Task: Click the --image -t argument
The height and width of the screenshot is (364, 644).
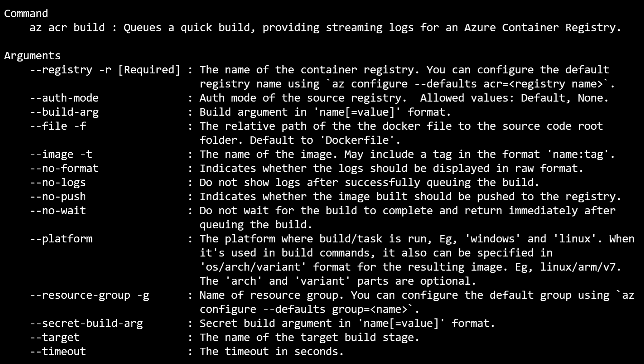Action: 61,155
